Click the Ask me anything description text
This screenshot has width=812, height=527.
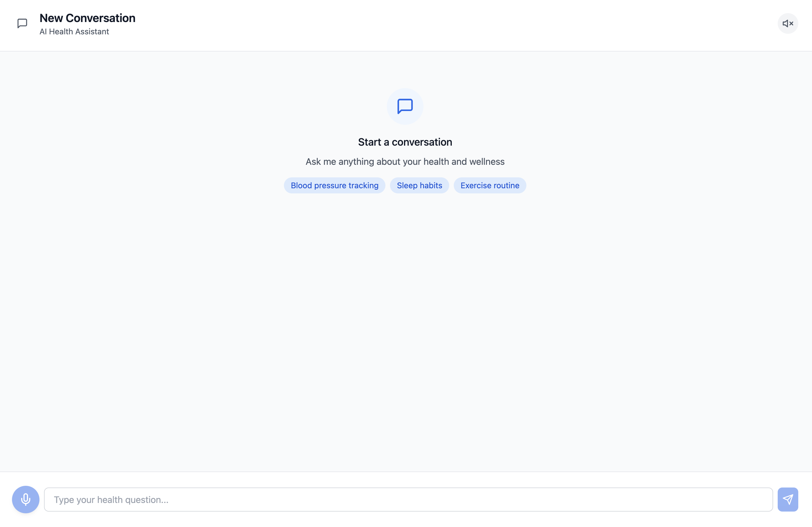(405, 162)
